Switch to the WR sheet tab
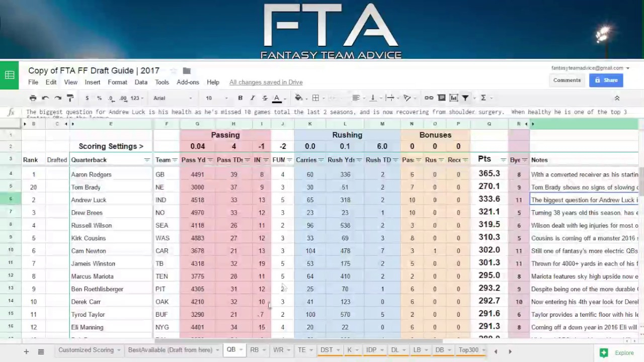 tap(281, 350)
